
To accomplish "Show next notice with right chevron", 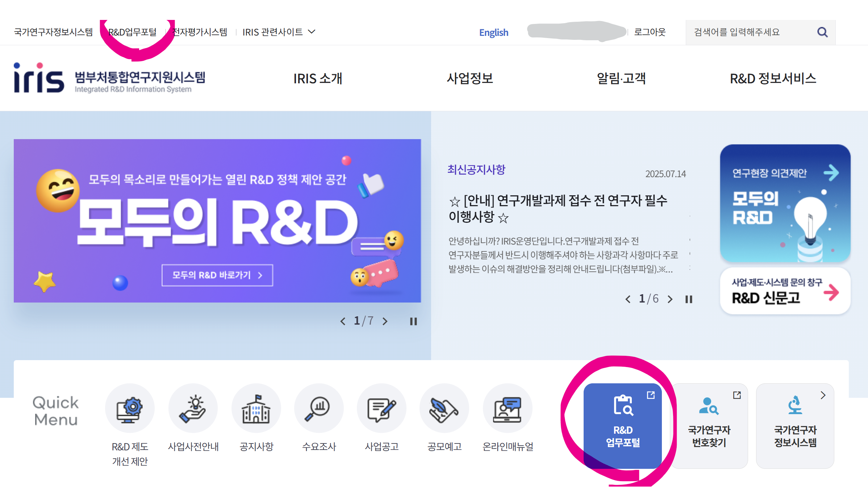I will click(670, 299).
